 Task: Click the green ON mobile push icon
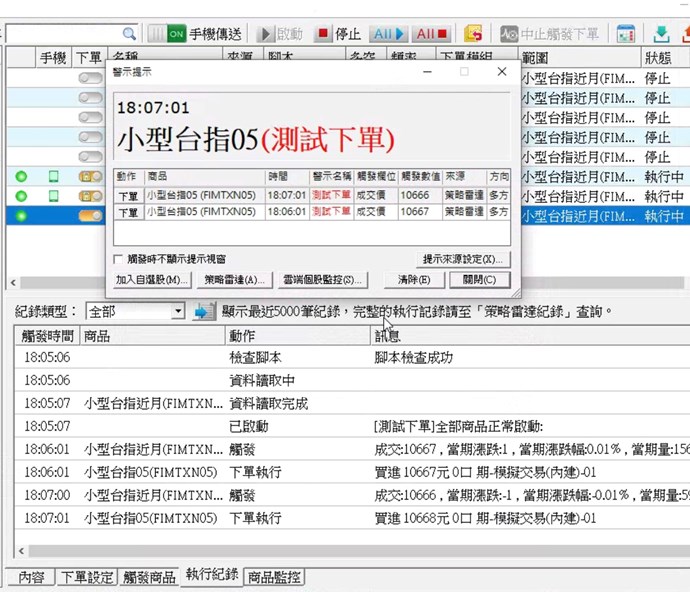pyautogui.click(x=175, y=34)
